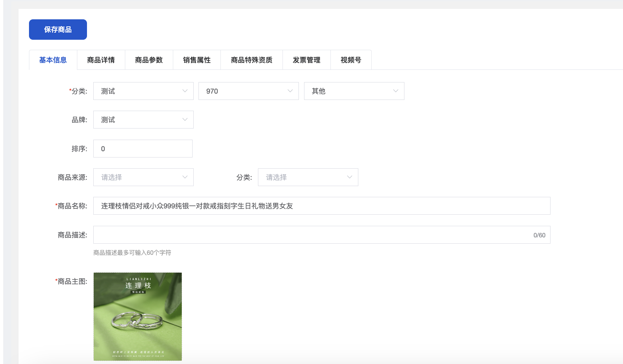Expand the first 分类 dropdown showing 测试

(143, 91)
